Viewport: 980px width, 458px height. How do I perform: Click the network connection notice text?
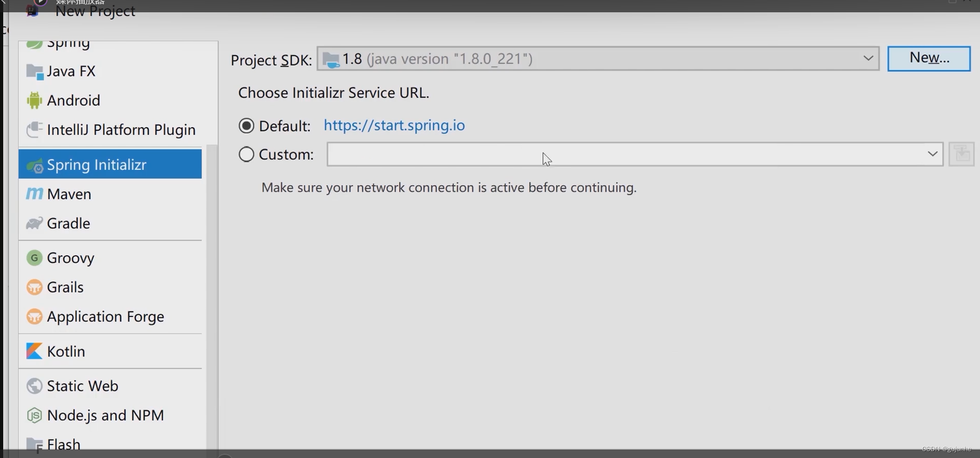click(x=449, y=187)
